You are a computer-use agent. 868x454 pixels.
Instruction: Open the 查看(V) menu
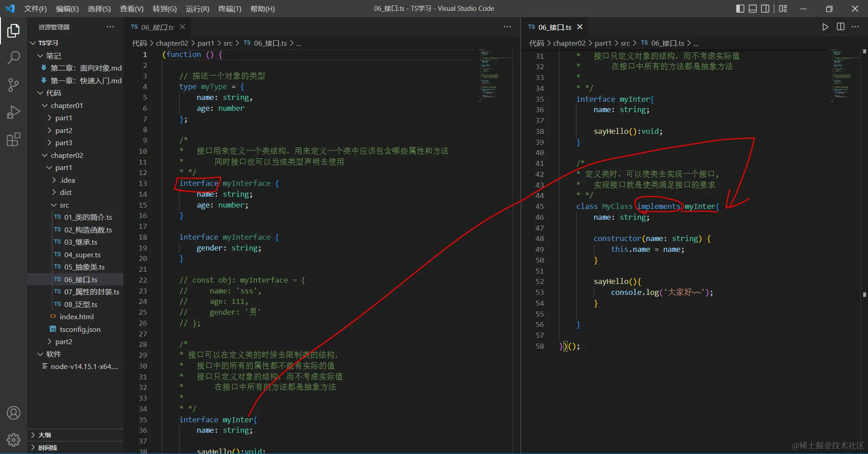132,9
